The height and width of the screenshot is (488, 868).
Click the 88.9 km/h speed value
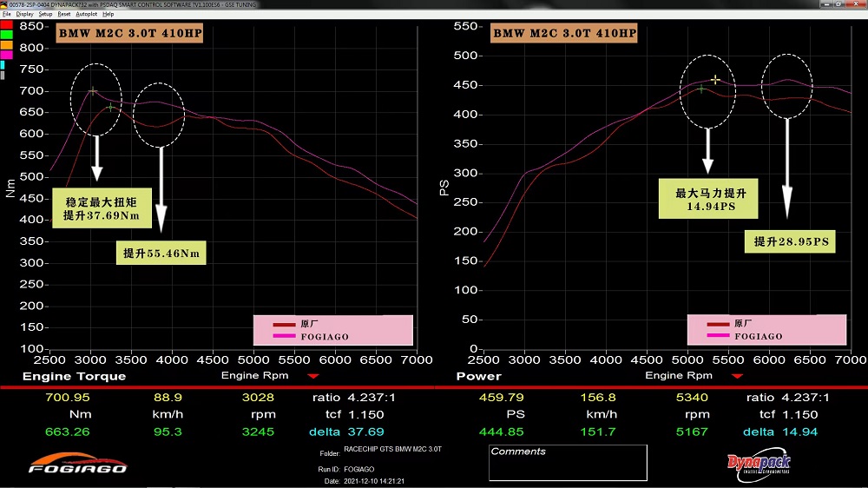point(168,397)
